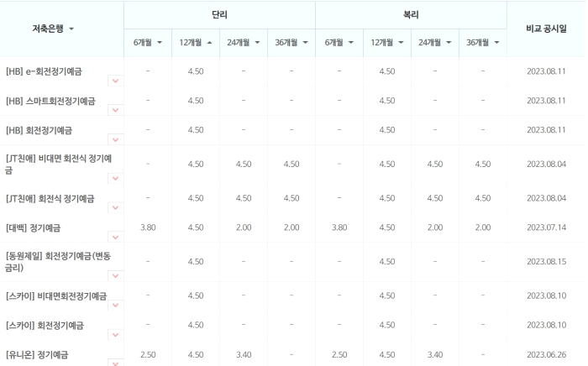Click the 복리 group header
The width and height of the screenshot is (588, 366).
point(411,15)
